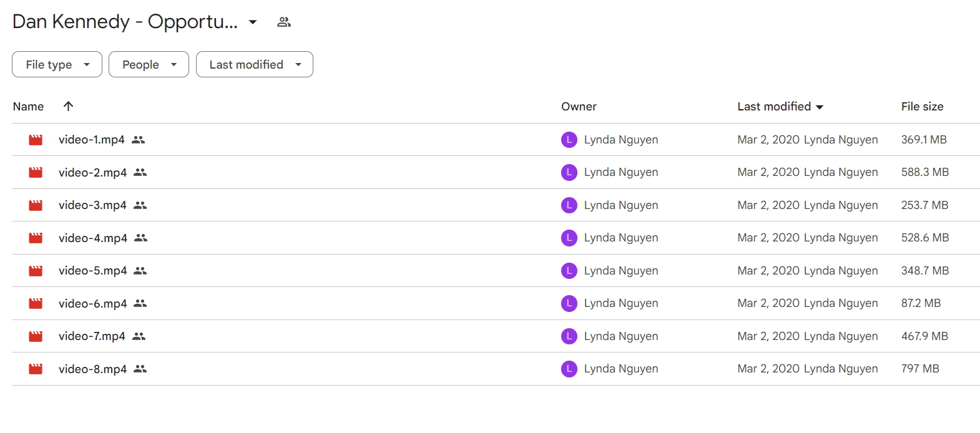Click shared people icon beside video-2.mp4
This screenshot has height=433, width=980.
(140, 172)
